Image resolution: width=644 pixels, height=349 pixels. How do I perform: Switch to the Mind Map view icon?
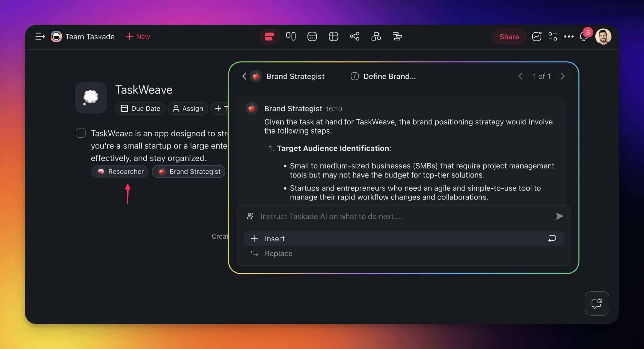[355, 37]
